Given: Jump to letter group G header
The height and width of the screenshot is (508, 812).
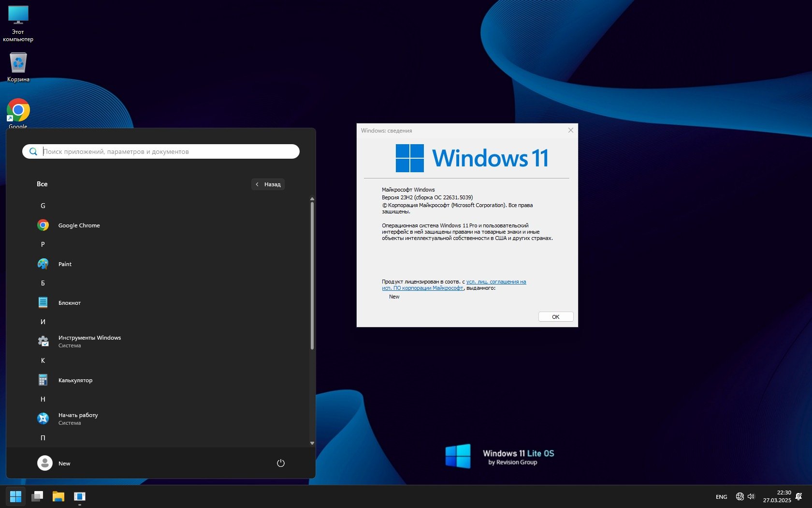Looking at the screenshot, I should (x=43, y=206).
